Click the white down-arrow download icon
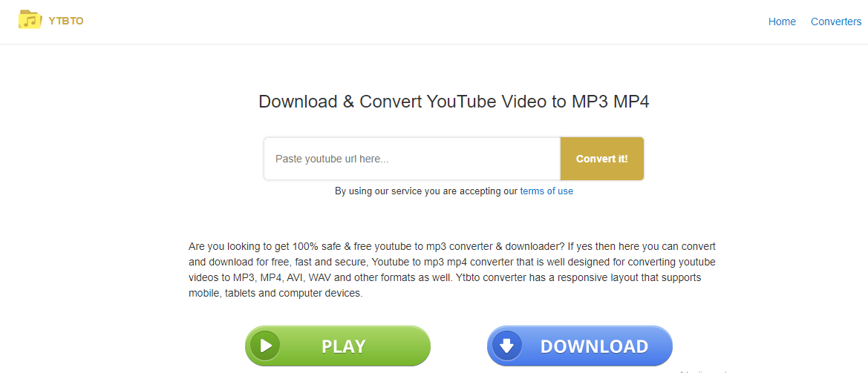Viewport: 868px width, 373px height. pyautogui.click(x=507, y=346)
